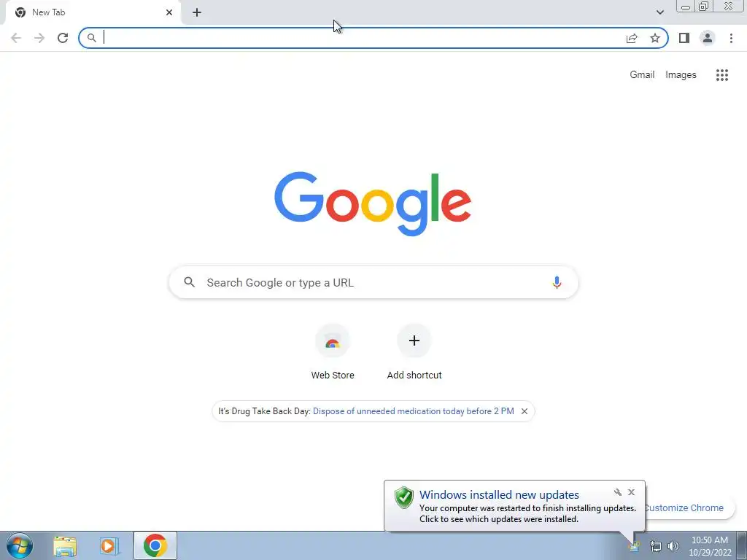The height and width of the screenshot is (560, 747).
Task: Restore down the Chrome window
Action: click(x=703, y=7)
